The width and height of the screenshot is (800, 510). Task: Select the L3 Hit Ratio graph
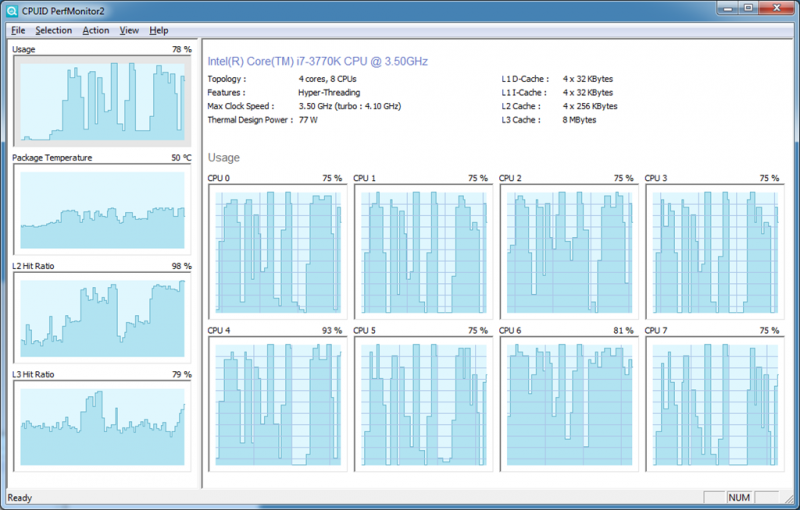point(102,425)
